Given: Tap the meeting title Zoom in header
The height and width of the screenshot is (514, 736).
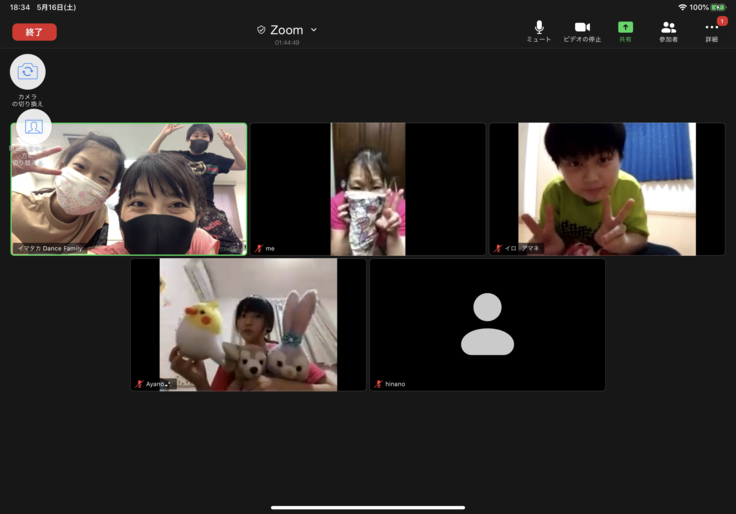Looking at the screenshot, I should coord(286,30).
